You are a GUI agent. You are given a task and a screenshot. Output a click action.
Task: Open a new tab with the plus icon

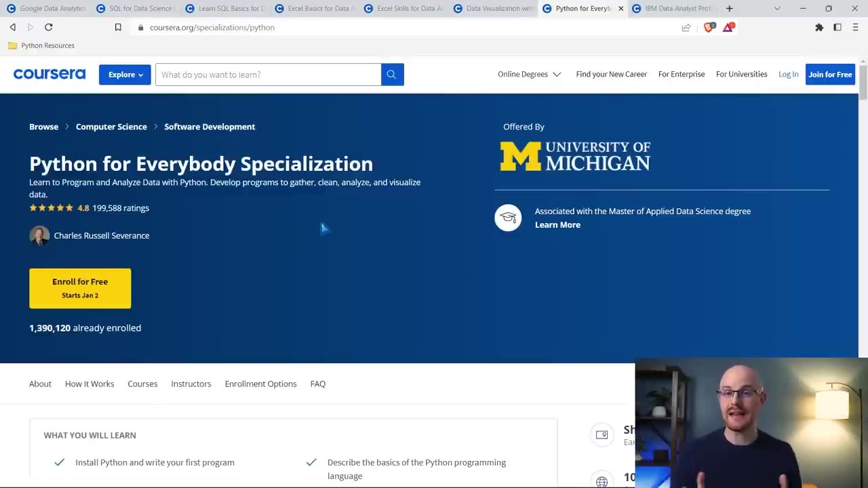(729, 8)
